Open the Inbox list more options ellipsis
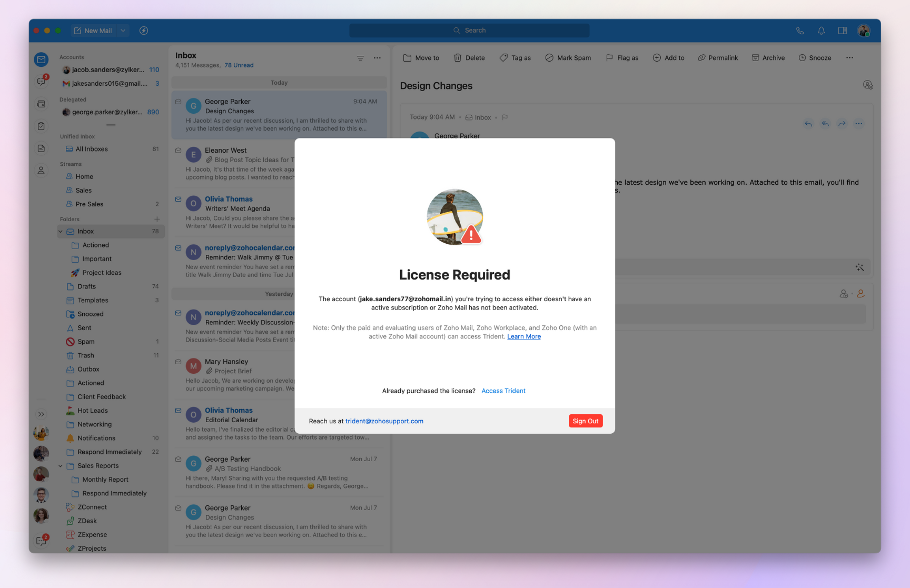Image resolution: width=910 pixels, height=588 pixels. click(x=377, y=58)
